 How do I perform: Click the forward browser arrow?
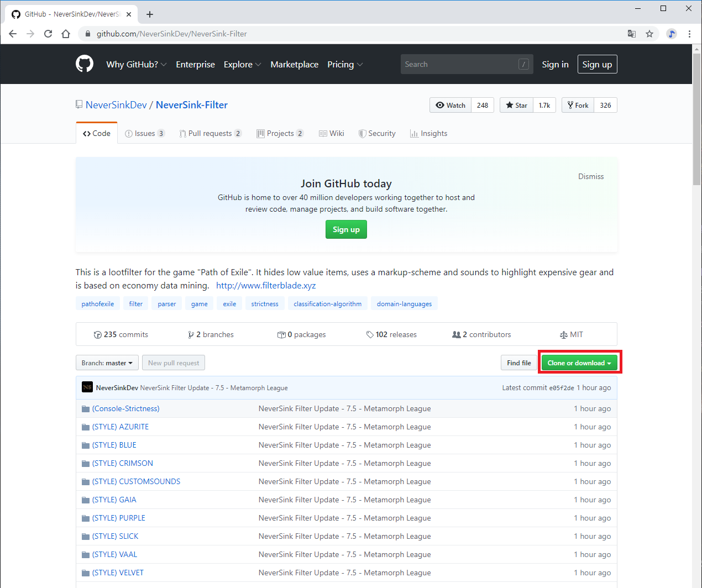(30, 34)
